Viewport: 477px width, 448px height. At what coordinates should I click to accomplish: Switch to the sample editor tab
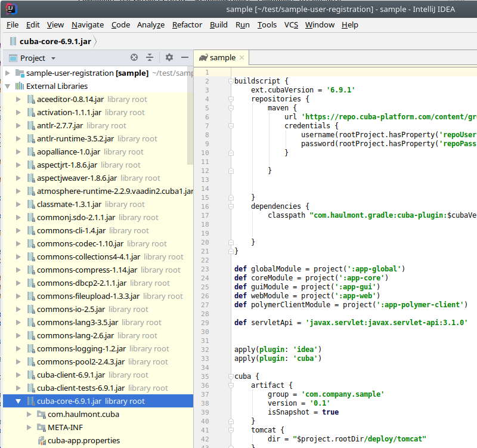tap(222, 57)
